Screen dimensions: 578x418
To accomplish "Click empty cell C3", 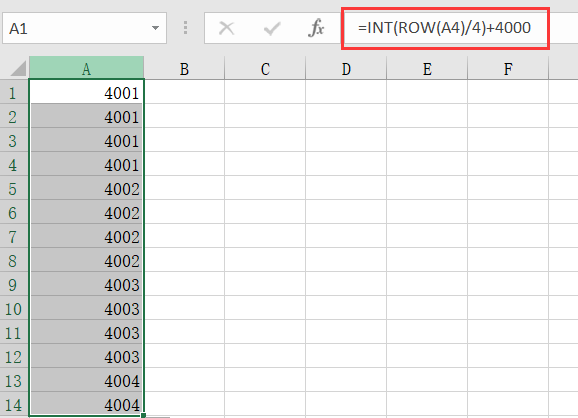I will (265, 140).
